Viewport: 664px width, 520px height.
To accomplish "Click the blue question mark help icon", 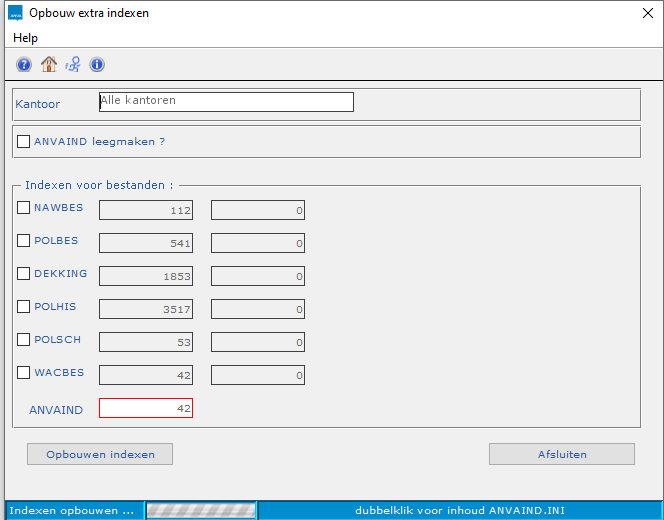I will 24,65.
